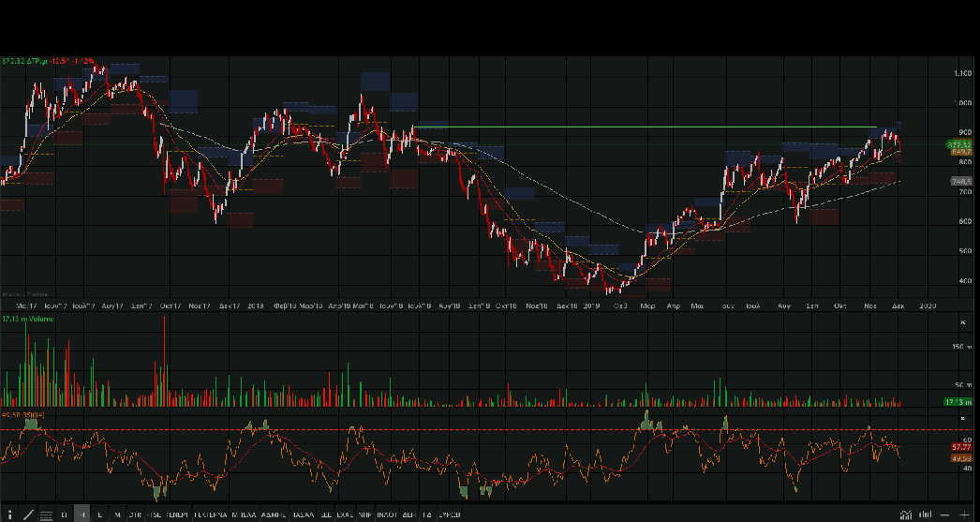The image size is (980, 522).
Task: Switch to the FTSE symbol tab
Action: pos(154,515)
